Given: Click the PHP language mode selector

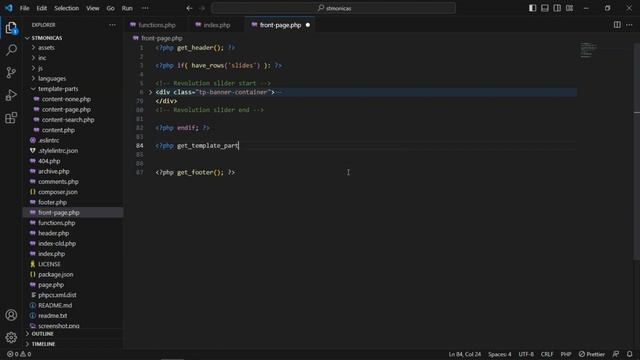Looking at the screenshot, I should click(x=565, y=354).
